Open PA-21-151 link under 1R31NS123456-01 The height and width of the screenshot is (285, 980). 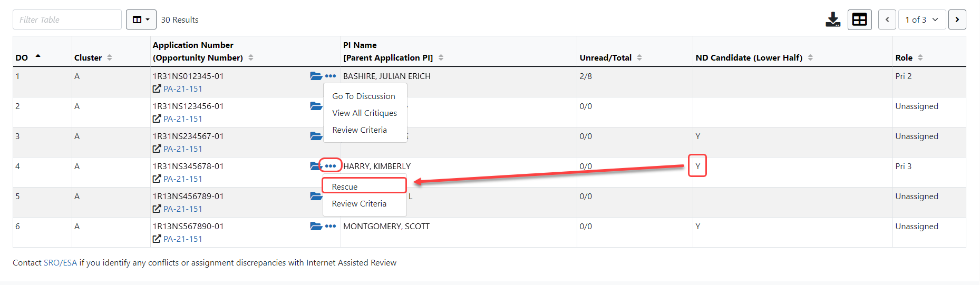tap(183, 119)
